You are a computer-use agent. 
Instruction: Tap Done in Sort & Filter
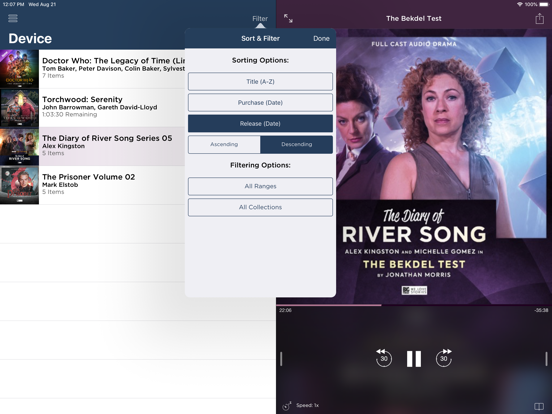321,38
